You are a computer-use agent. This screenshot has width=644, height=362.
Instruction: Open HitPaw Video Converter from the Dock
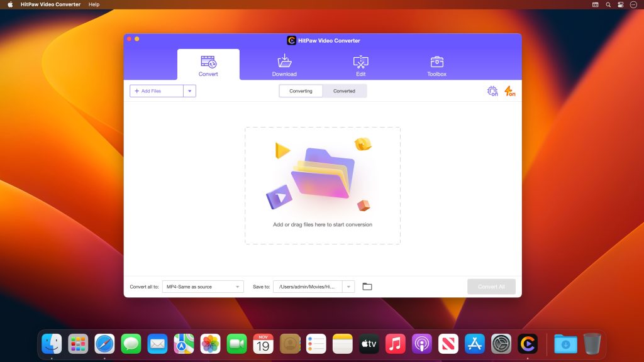pos(527,344)
